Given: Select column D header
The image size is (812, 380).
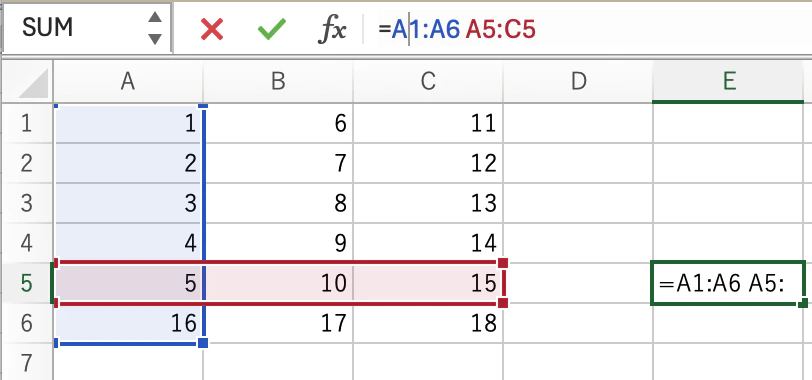Looking at the screenshot, I should point(578,81).
